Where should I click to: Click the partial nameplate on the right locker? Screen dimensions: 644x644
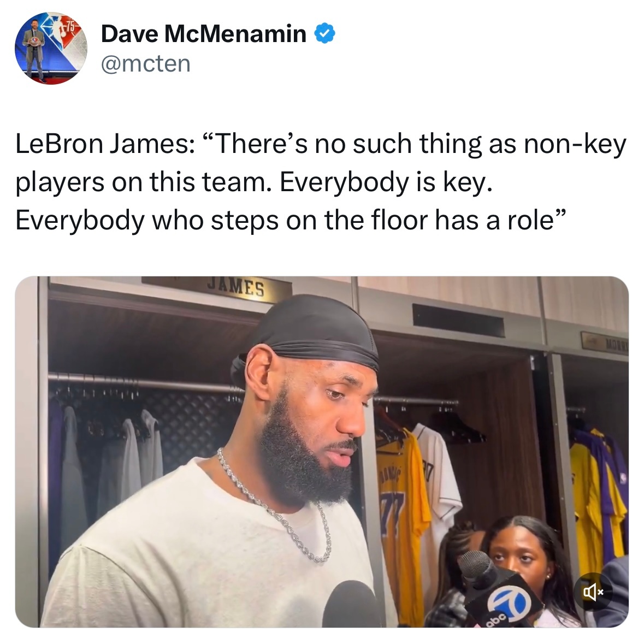coord(605,341)
